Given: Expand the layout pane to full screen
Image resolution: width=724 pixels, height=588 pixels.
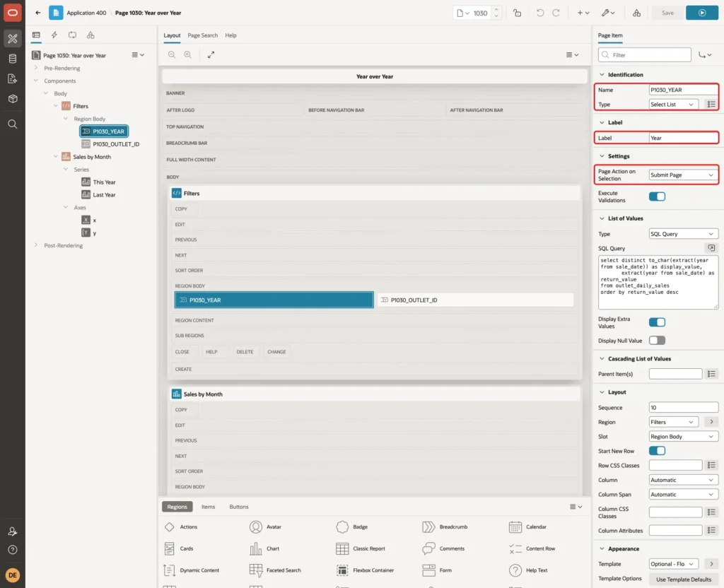Looking at the screenshot, I should coord(211,54).
